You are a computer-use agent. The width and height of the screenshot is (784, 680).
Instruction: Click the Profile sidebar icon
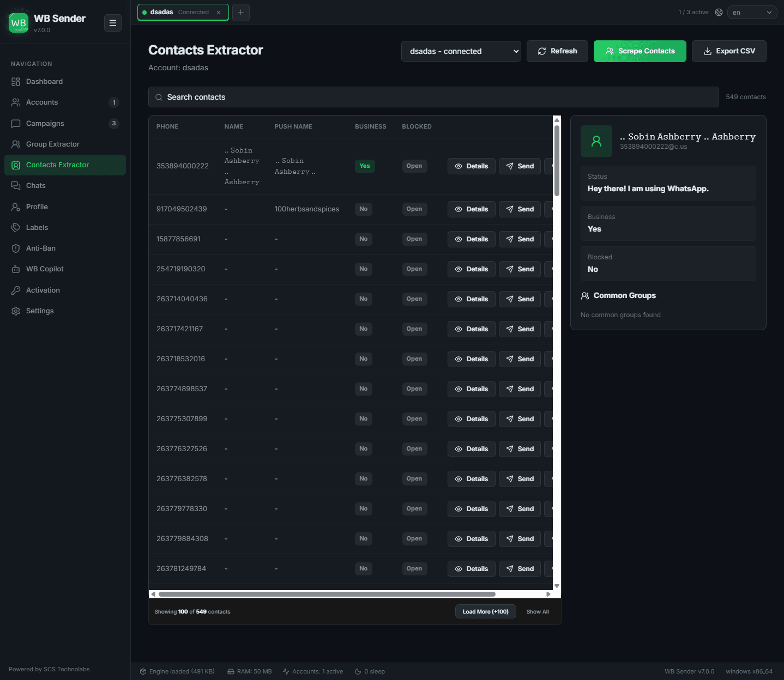coord(16,207)
